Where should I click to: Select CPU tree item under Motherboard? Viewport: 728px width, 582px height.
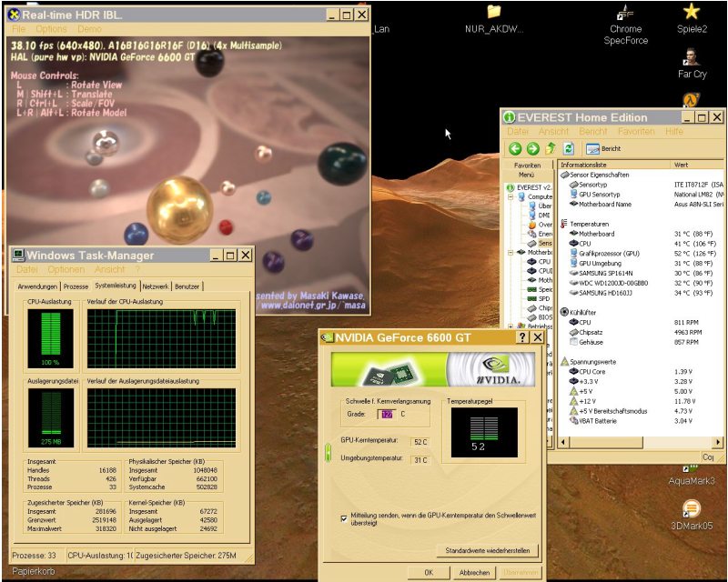point(539,261)
